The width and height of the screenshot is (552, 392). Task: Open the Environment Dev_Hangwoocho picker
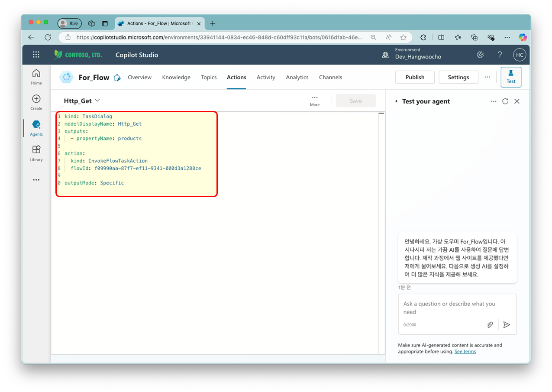[412, 55]
